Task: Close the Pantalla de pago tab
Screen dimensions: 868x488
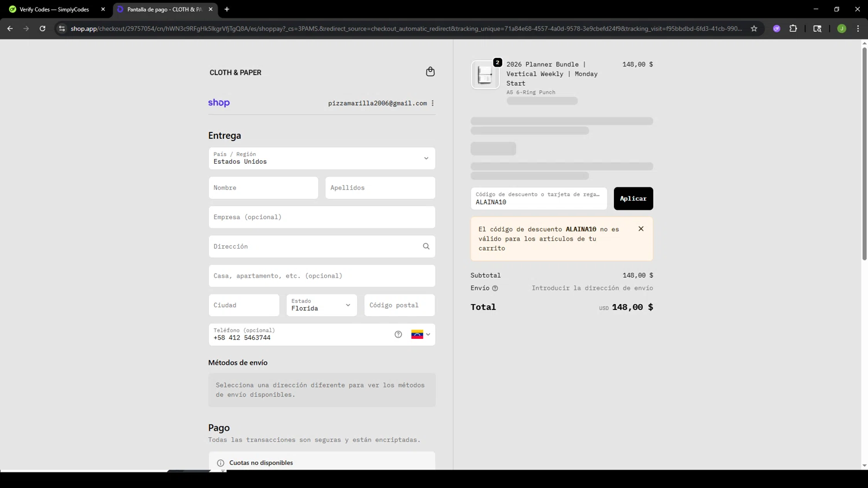Action: tap(211, 9)
